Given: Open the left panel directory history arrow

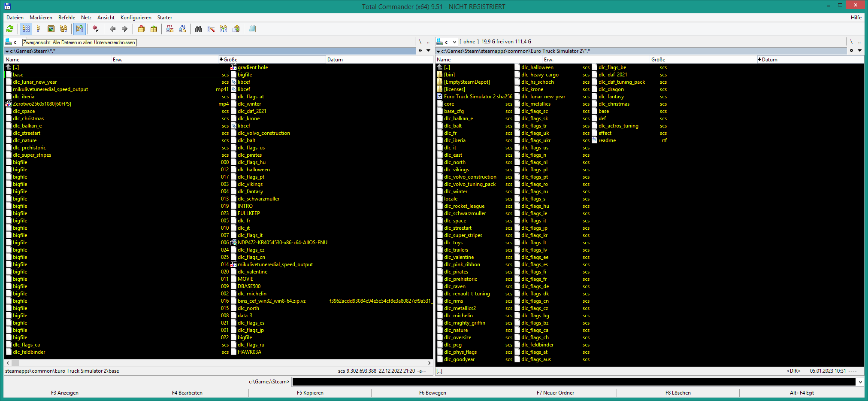Looking at the screenshot, I should point(428,51).
